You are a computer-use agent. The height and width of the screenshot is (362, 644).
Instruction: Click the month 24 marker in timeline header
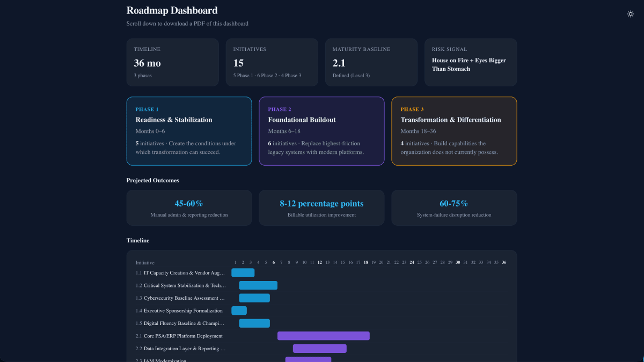click(412, 262)
